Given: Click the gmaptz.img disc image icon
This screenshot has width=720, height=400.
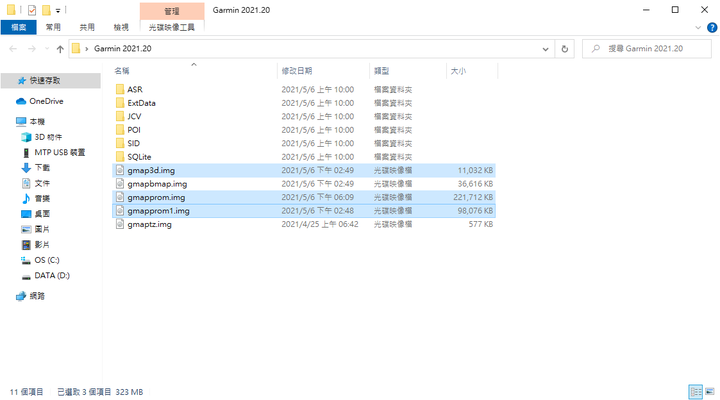Looking at the screenshot, I should tap(120, 224).
